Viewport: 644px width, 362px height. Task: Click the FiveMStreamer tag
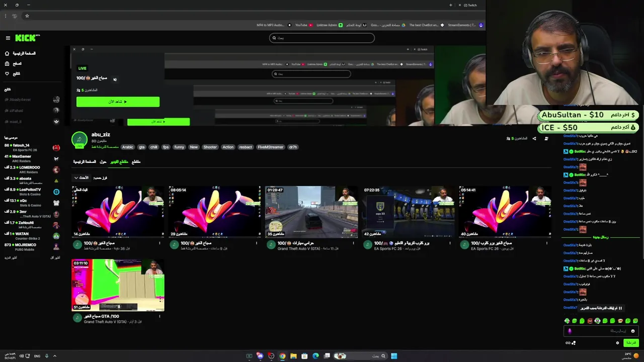[271, 147]
